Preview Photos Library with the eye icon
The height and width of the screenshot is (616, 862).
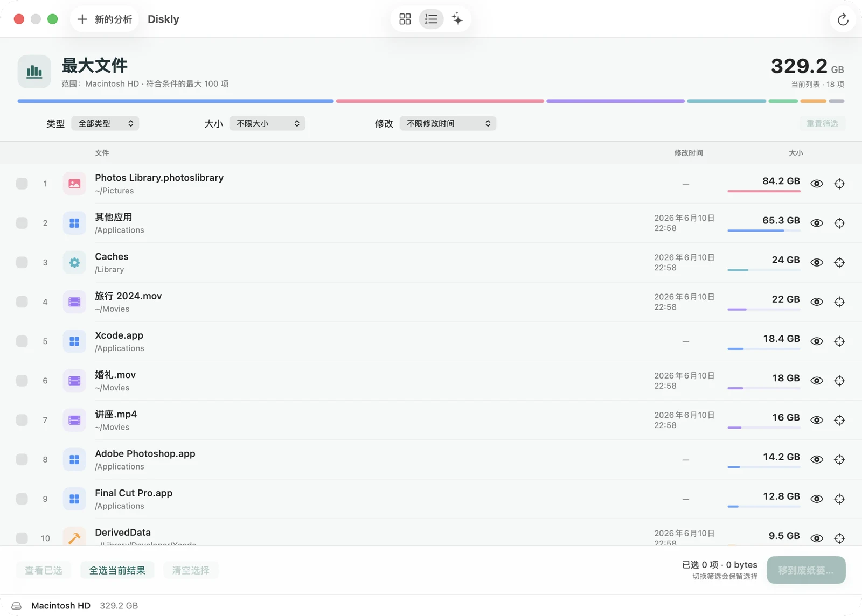coord(817,184)
